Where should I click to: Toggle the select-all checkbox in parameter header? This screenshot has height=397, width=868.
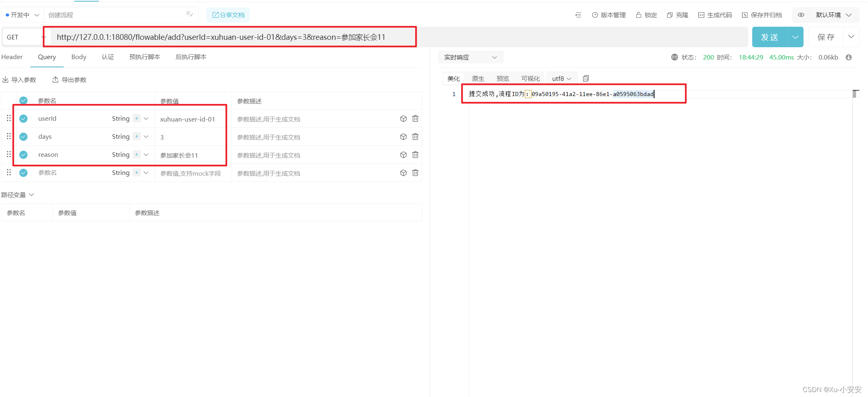(23, 100)
